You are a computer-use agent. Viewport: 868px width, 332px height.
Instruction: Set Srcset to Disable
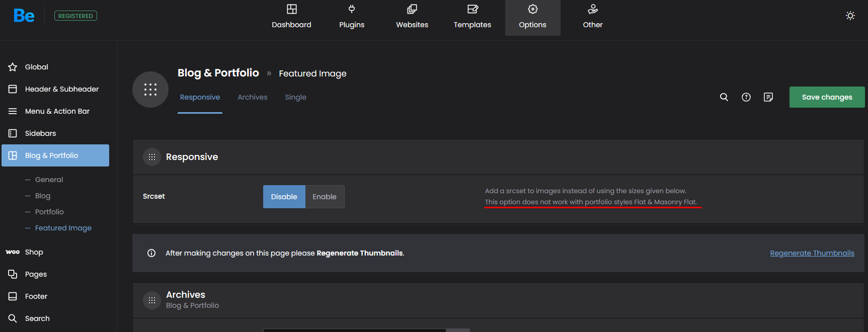point(284,197)
